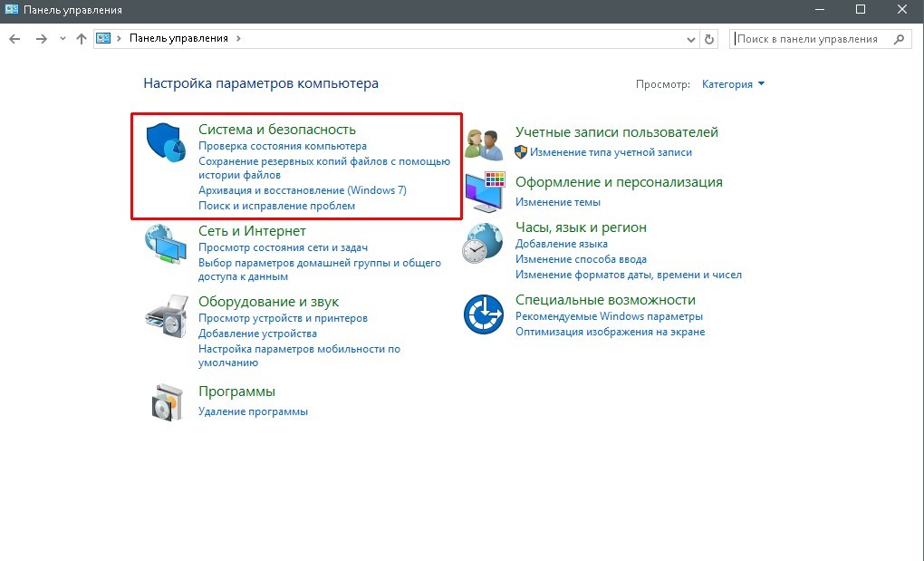Click Изменение темы link
924x561 pixels.
pyautogui.click(x=557, y=202)
